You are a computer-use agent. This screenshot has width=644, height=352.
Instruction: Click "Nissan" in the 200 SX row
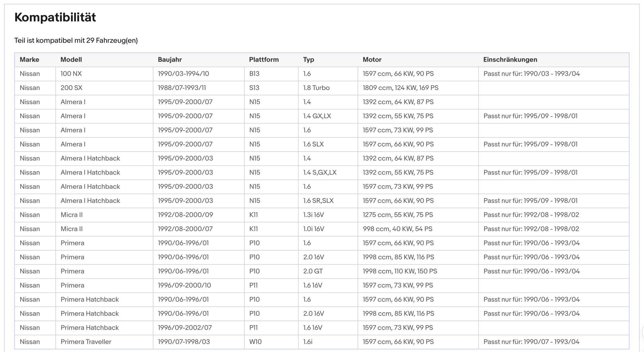(30, 88)
